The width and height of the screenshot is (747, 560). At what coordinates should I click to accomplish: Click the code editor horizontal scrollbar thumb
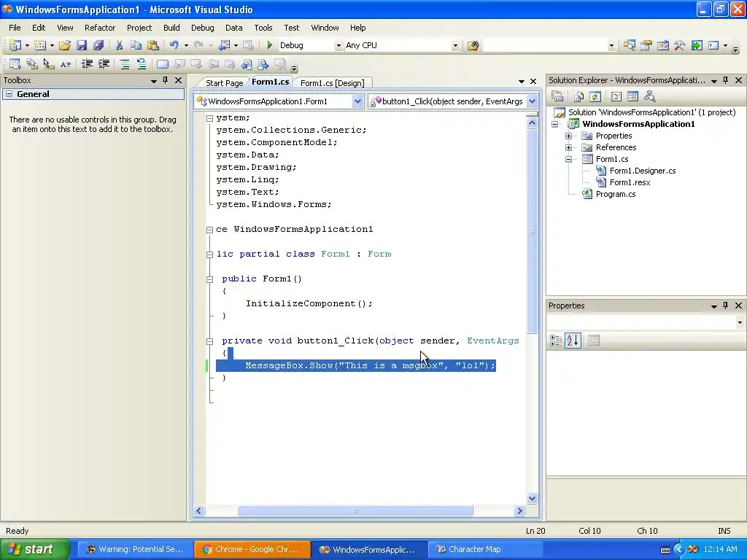tap(355, 510)
